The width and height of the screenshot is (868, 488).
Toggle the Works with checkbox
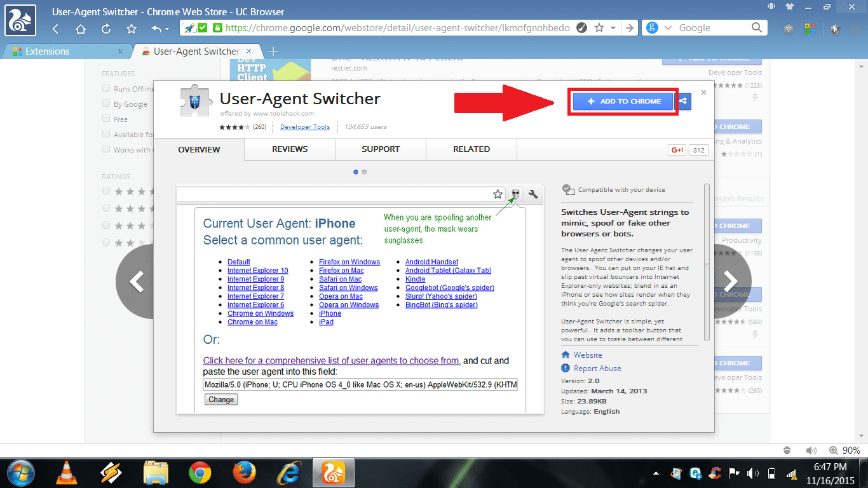106,149
